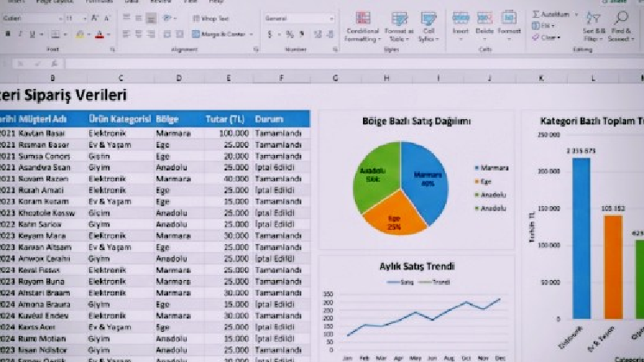This screenshot has height=362, width=644.
Task: Select column K header
Action: pos(541,78)
